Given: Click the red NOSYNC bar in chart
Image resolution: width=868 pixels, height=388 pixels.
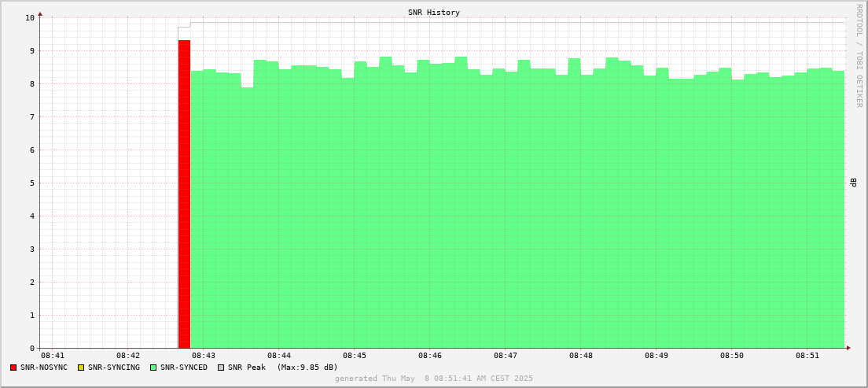Looking at the screenshot, I should coord(184,194).
